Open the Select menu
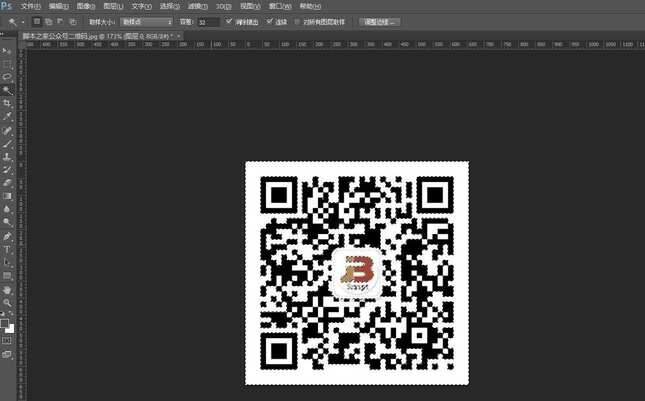This screenshot has height=401, width=645. pos(169,6)
